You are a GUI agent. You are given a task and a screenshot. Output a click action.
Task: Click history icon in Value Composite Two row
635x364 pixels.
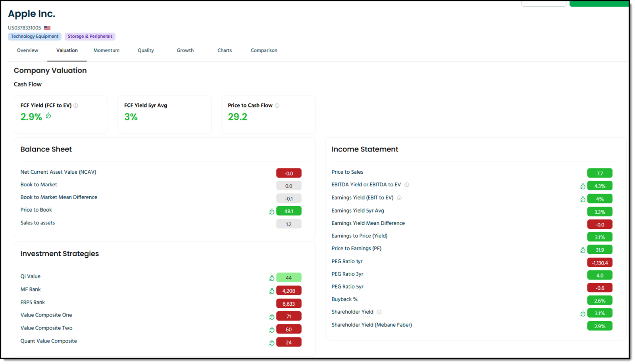(x=272, y=330)
